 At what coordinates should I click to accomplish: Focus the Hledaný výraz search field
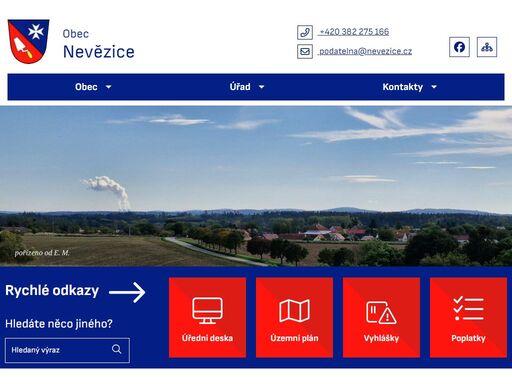67,350
